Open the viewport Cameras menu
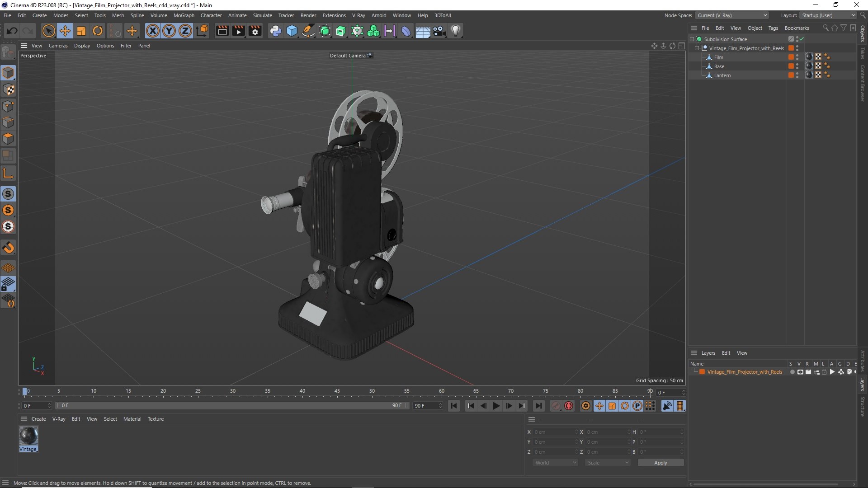Image resolution: width=868 pixels, height=488 pixels. click(x=58, y=46)
